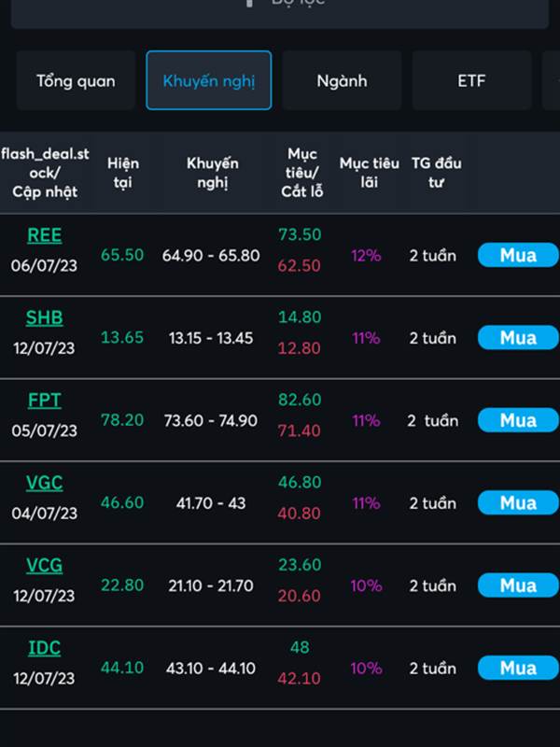Image resolution: width=560 pixels, height=747 pixels.
Task: Switch to the ETF tab
Action: 471,80
